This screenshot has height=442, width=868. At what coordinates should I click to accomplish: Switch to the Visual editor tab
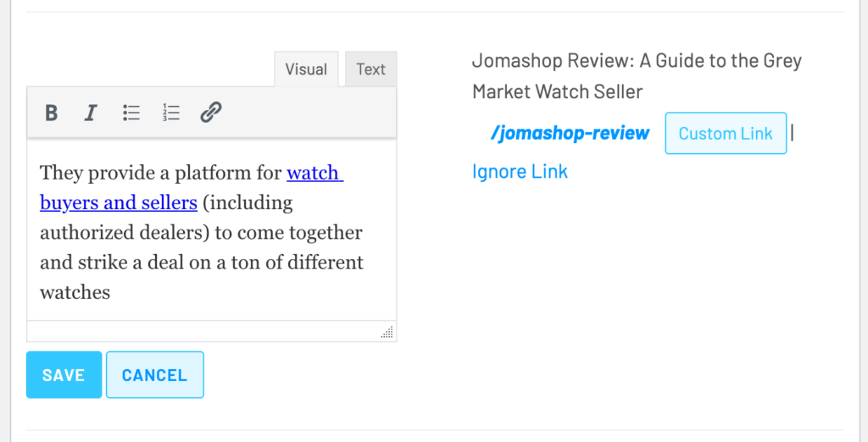pyautogui.click(x=306, y=69)
